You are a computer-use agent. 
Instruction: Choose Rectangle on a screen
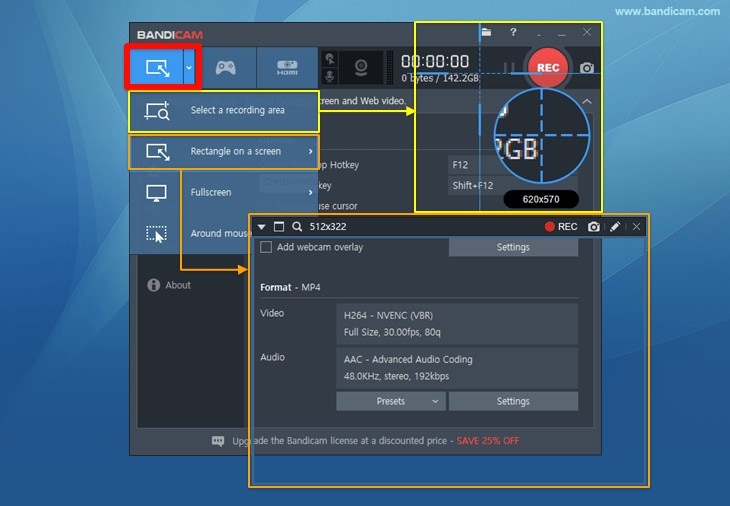coord(224,152)
